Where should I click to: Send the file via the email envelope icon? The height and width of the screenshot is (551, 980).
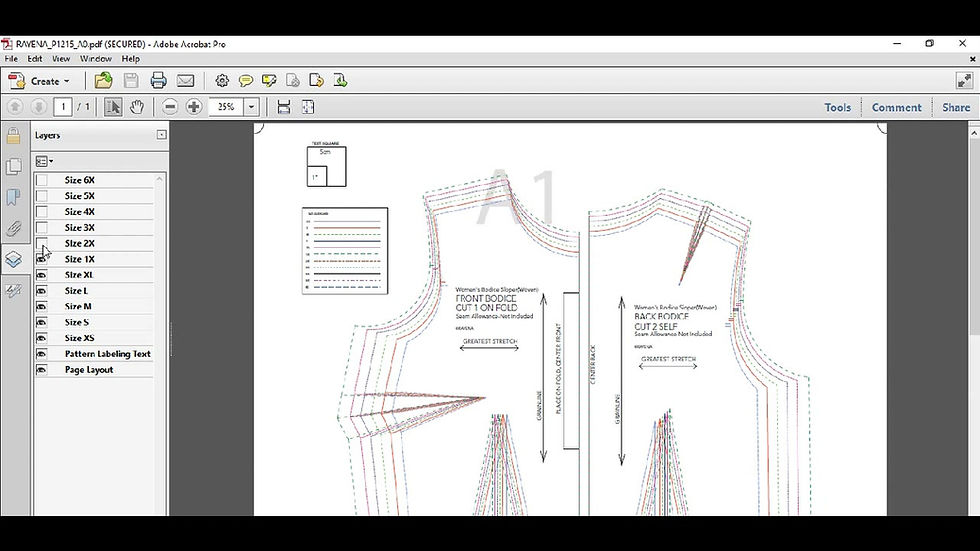[186, 81]
